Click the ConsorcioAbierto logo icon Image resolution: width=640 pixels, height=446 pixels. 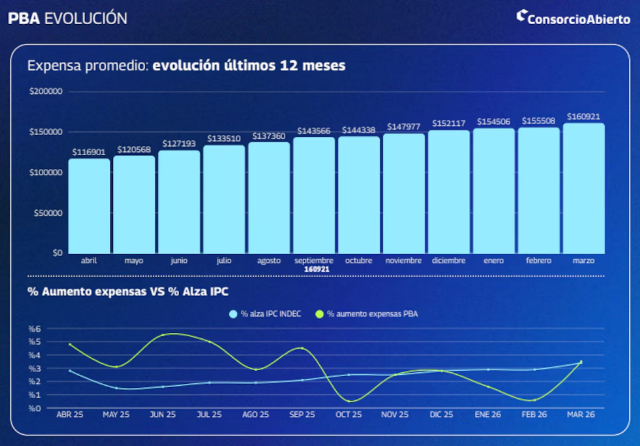(x=523, y=17)
